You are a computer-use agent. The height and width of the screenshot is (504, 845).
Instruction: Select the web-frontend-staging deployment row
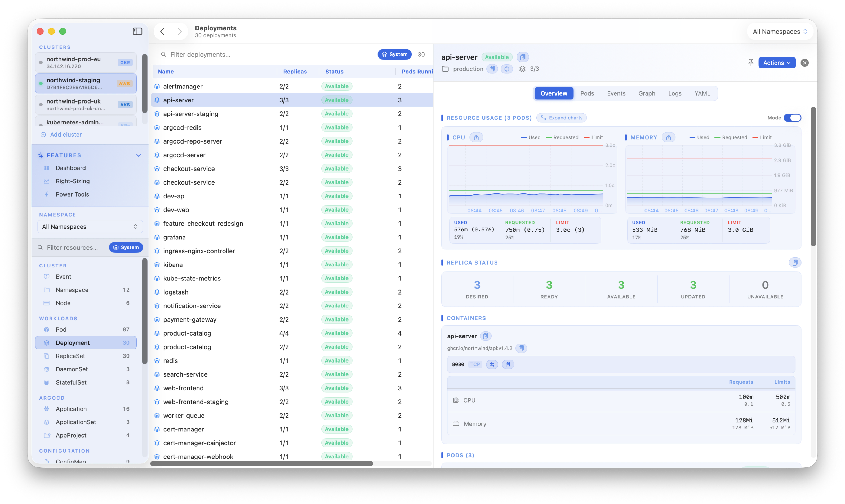[x=292, y=402]
